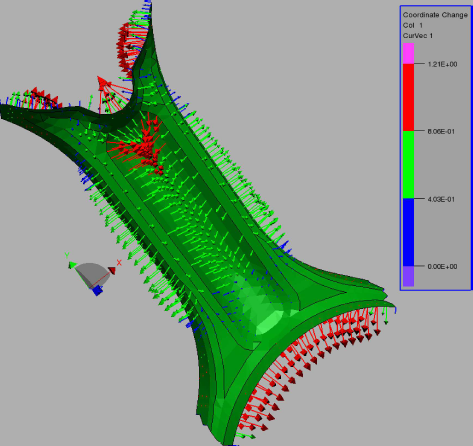Image resolution: width=473 pixels, height=446 pixels.
Task: Click the purple color band at legend bottom
Action: 408,276
